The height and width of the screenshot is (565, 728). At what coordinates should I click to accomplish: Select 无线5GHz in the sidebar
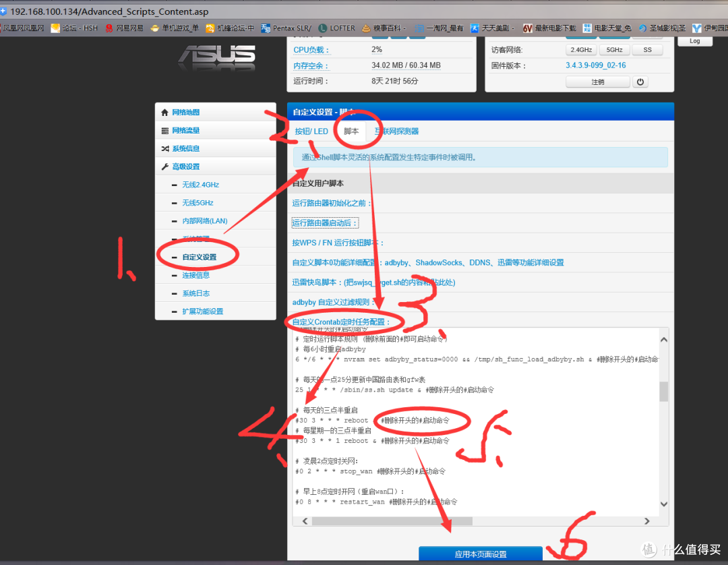[198, 203]
